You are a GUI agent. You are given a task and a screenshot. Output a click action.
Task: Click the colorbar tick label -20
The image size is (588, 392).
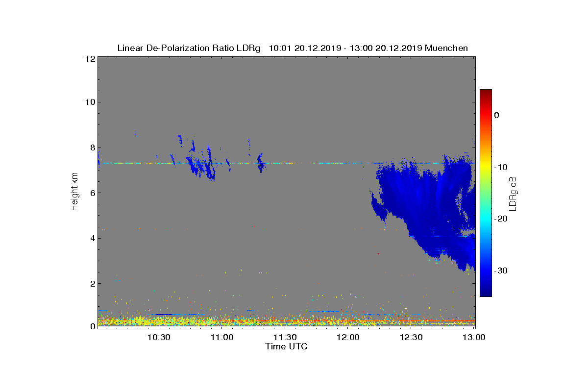coord(500,219)
